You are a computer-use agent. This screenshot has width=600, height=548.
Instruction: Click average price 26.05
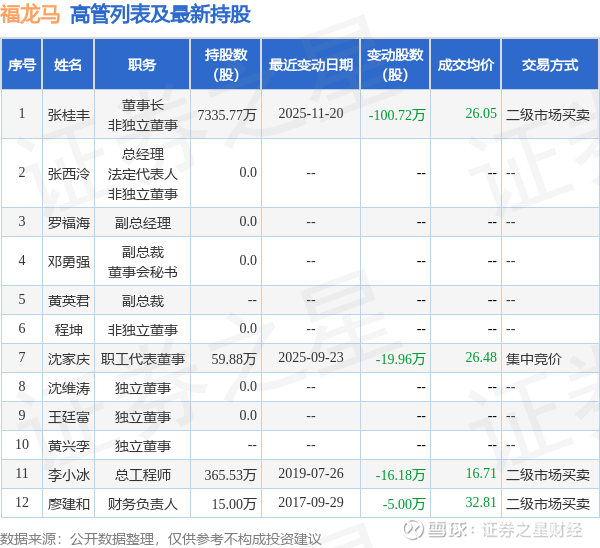coord(481,113)
